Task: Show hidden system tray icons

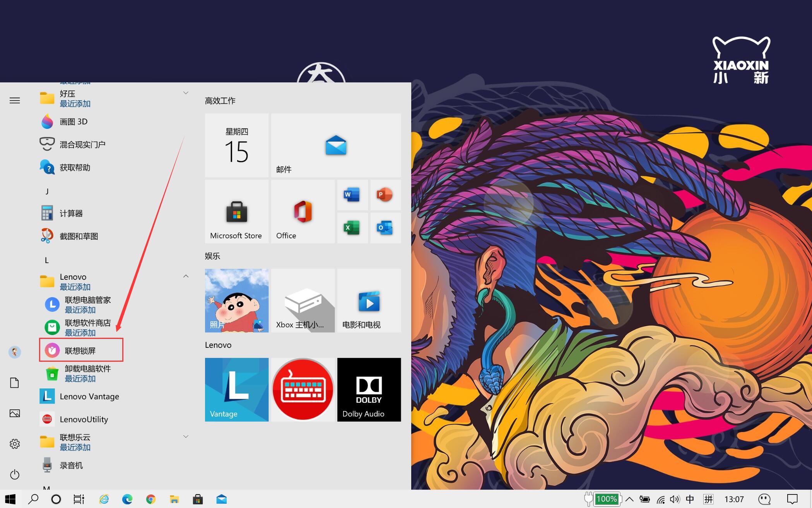Action: pos(629,499)
